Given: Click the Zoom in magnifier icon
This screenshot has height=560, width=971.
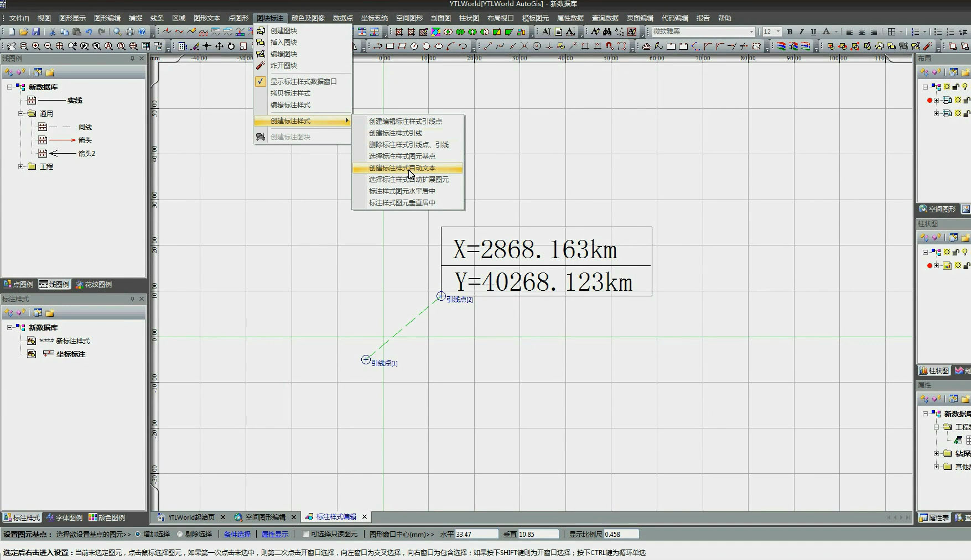Looking at the screenshot, I should click(36, 46).
